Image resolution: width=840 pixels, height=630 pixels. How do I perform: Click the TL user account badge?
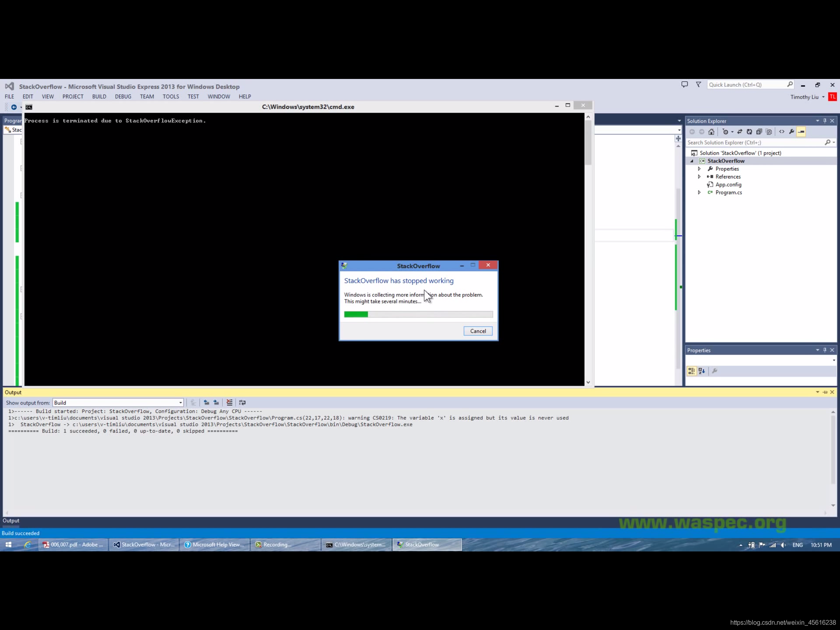(x=832, y=97)
